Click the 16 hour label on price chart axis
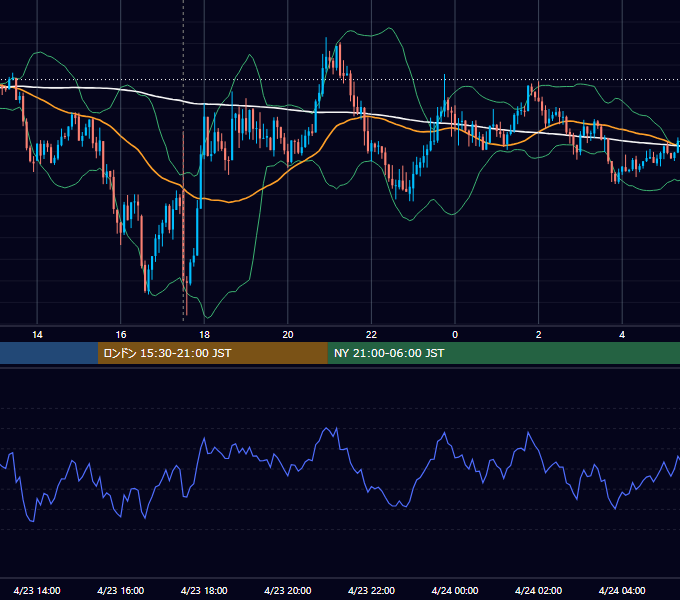This screenshot has height=600, width=680. (x=121, y=335)
